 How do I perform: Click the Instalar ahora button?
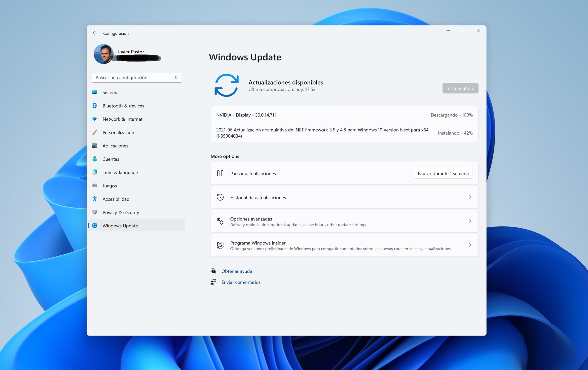460,88
